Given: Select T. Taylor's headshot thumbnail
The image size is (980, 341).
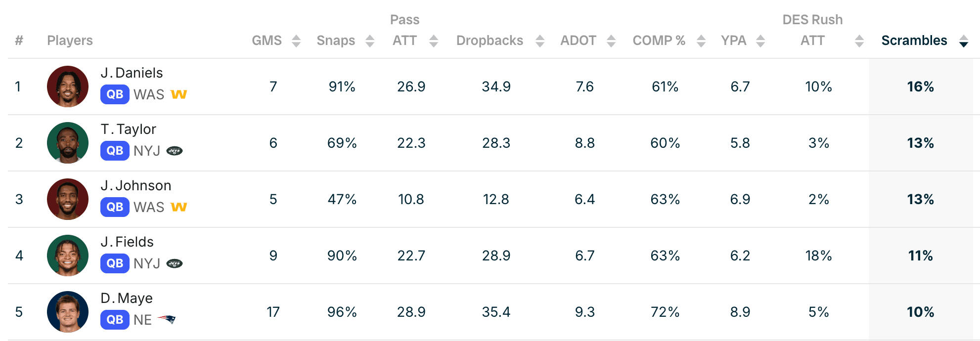Looking at the screenshot, I should [x=68, y=143].
